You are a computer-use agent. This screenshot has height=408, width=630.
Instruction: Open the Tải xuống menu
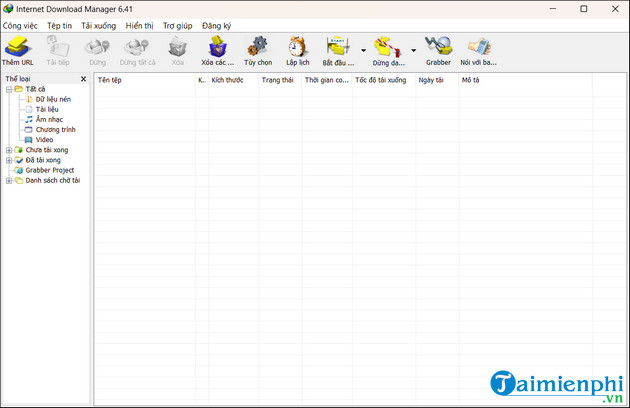click(98, 26)
